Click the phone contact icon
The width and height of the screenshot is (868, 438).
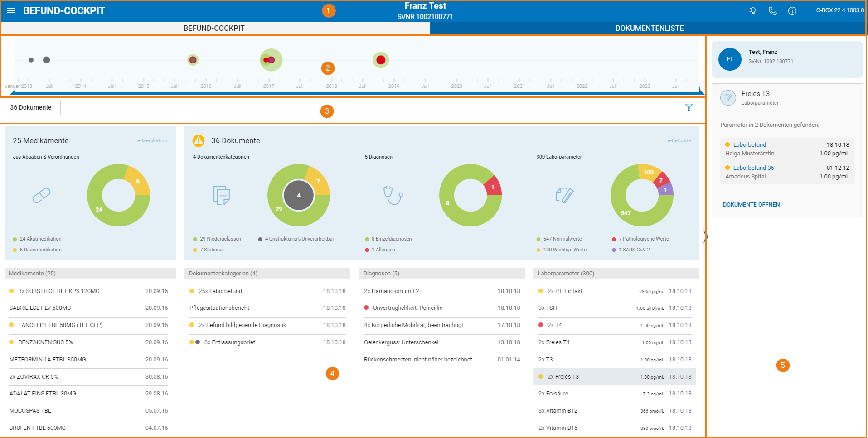click(773, 11)
